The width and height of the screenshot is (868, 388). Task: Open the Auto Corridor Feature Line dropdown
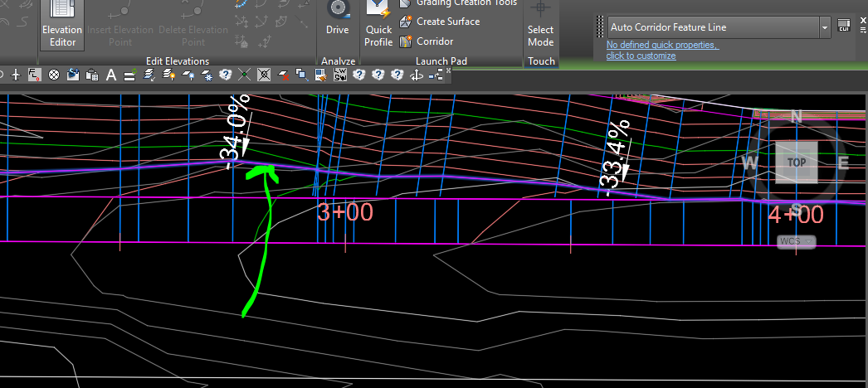click(825, 27)
